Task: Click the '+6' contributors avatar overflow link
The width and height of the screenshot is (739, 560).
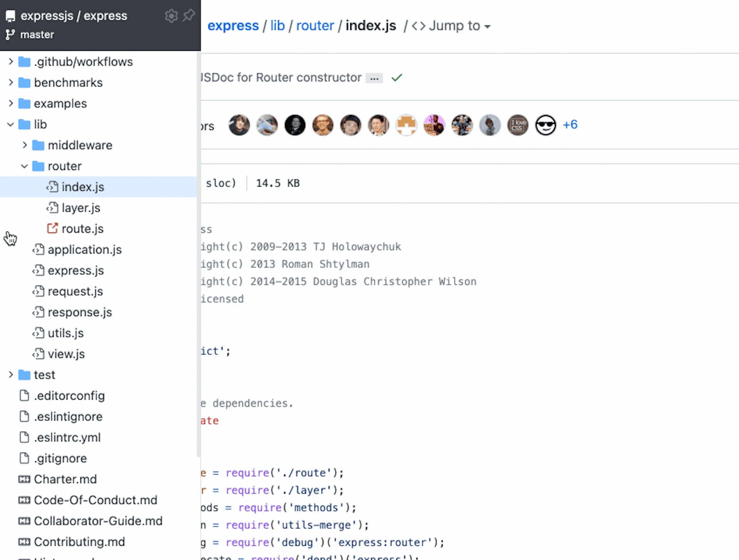Action: coord(570,124)
